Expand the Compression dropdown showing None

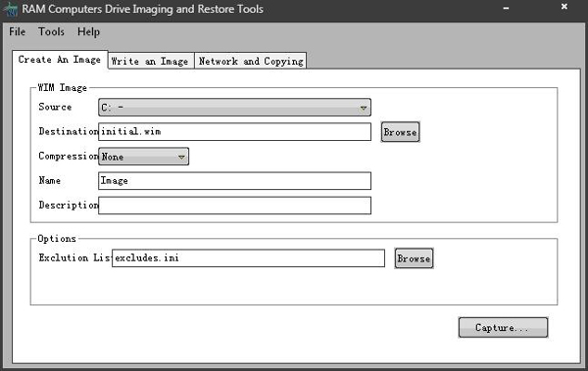(x=144, y=157)
